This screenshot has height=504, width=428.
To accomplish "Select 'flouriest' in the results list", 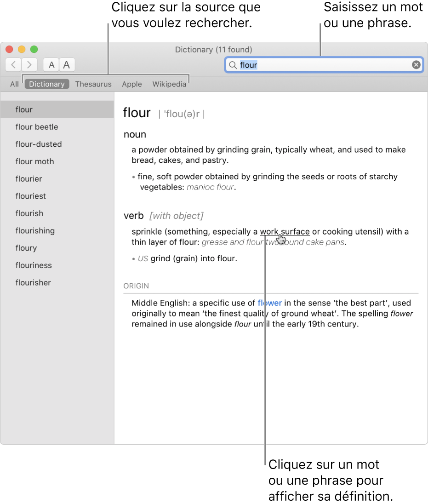I will pyautogui.click(x=57, y=196).
